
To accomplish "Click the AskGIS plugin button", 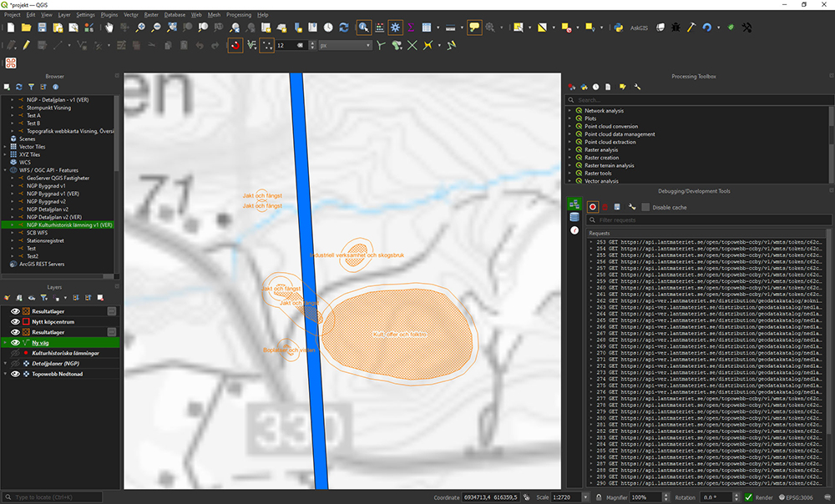I will pyautogui.click(x=639, y=28).
